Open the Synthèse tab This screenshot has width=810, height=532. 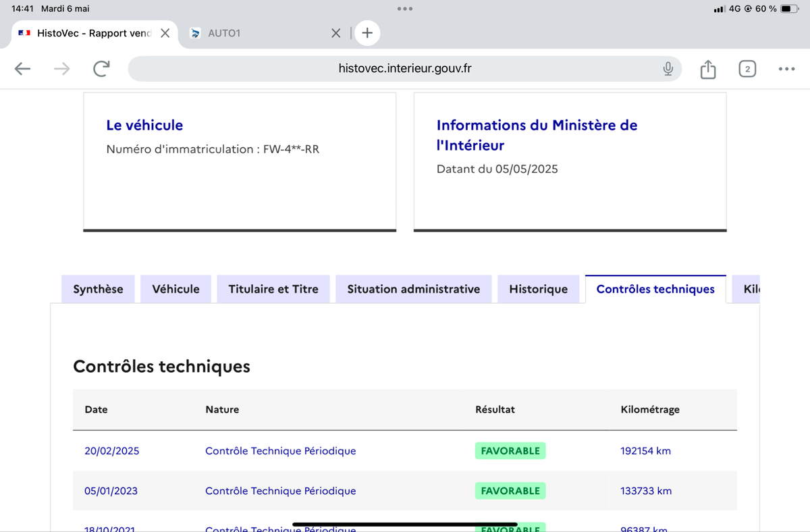point(98,289)
